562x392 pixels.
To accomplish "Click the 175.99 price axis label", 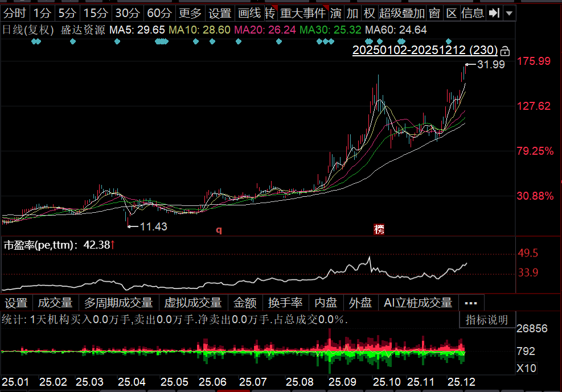I will click(534, 61).
